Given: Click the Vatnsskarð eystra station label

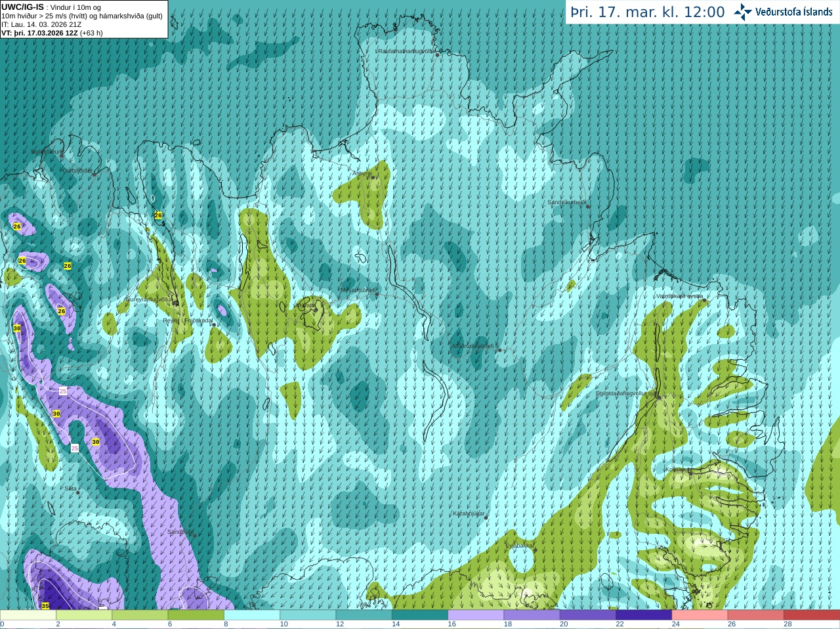Looking at the screenshot, I should pyautogui.click(x=679, y=296).
